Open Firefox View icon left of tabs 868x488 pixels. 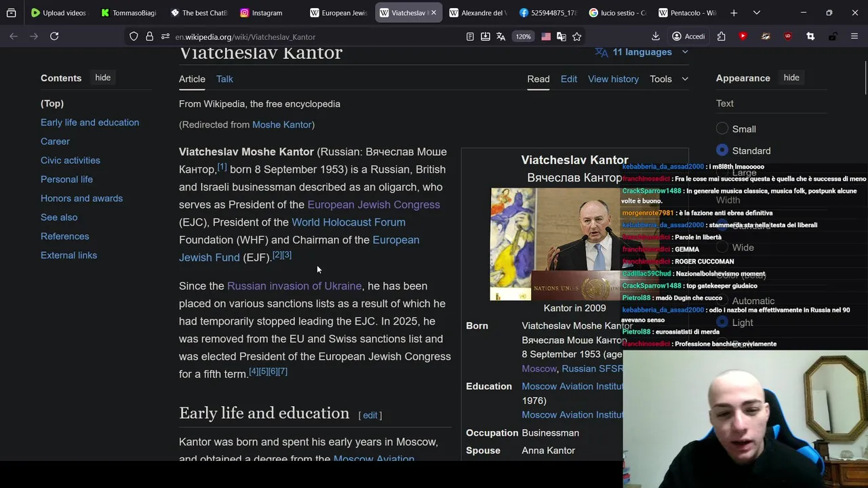(x=12, y=13)
